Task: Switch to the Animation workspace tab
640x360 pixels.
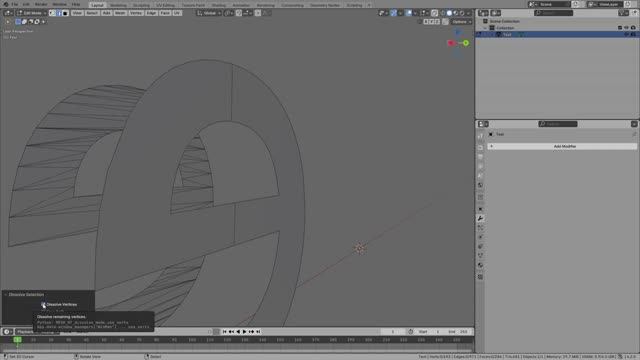Action: (241, 5)
